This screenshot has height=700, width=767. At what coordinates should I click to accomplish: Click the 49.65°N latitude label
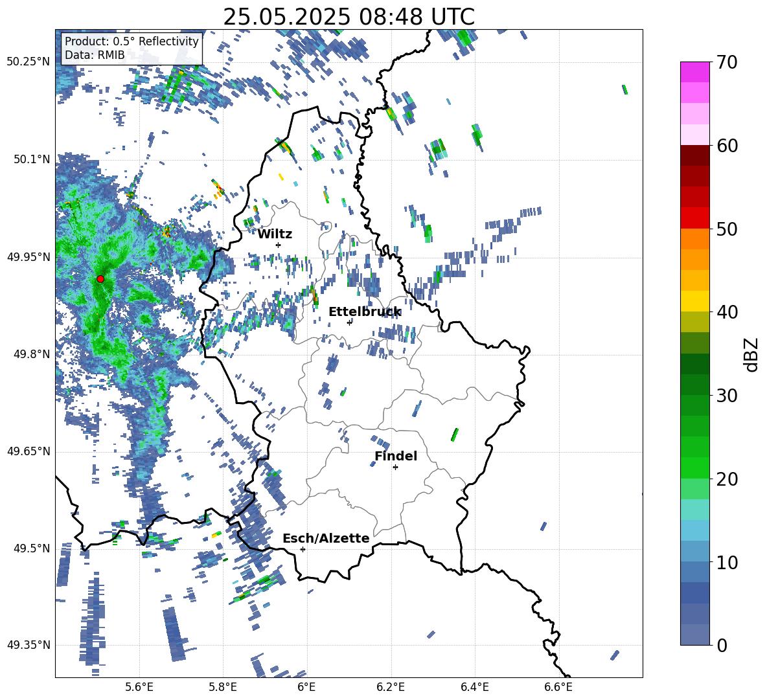click(29, 451)
